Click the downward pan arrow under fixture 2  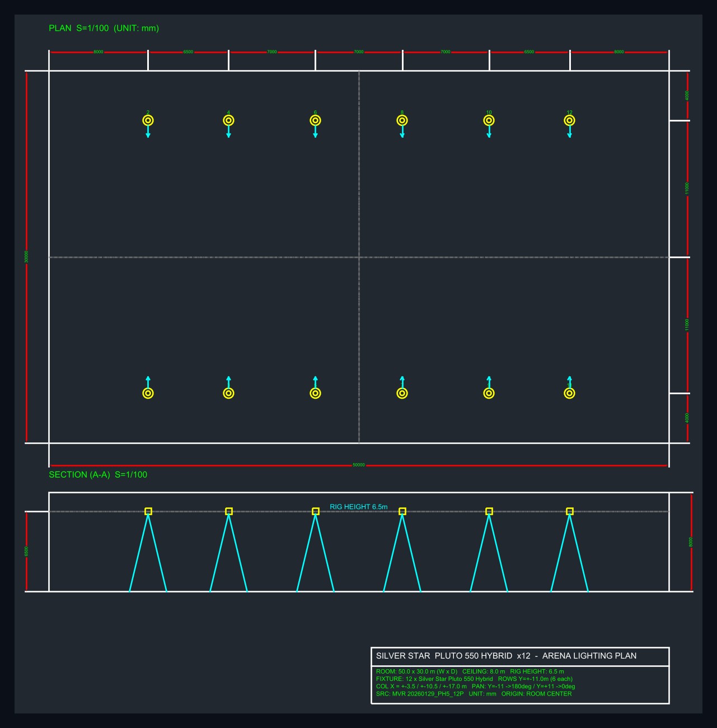tap(148, 132)
